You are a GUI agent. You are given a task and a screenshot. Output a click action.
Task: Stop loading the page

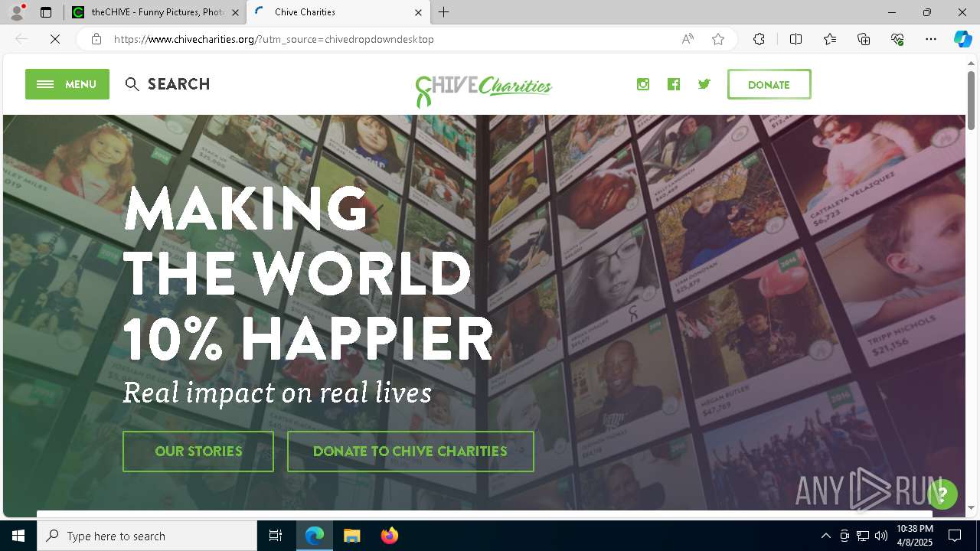coord(55,39)
